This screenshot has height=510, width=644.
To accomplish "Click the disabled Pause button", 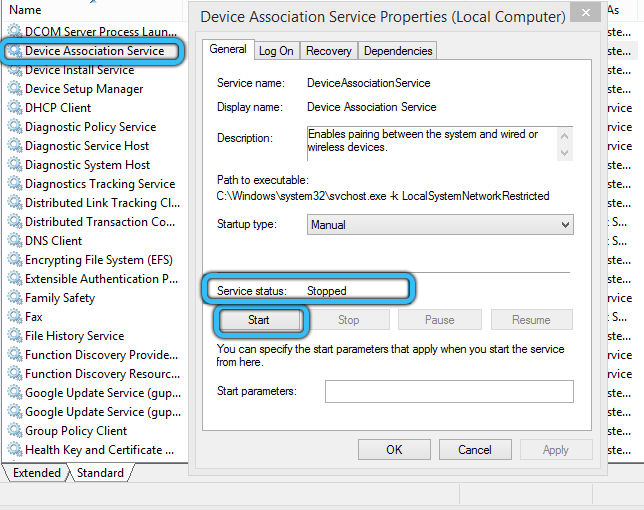I will tap(439, 320).
